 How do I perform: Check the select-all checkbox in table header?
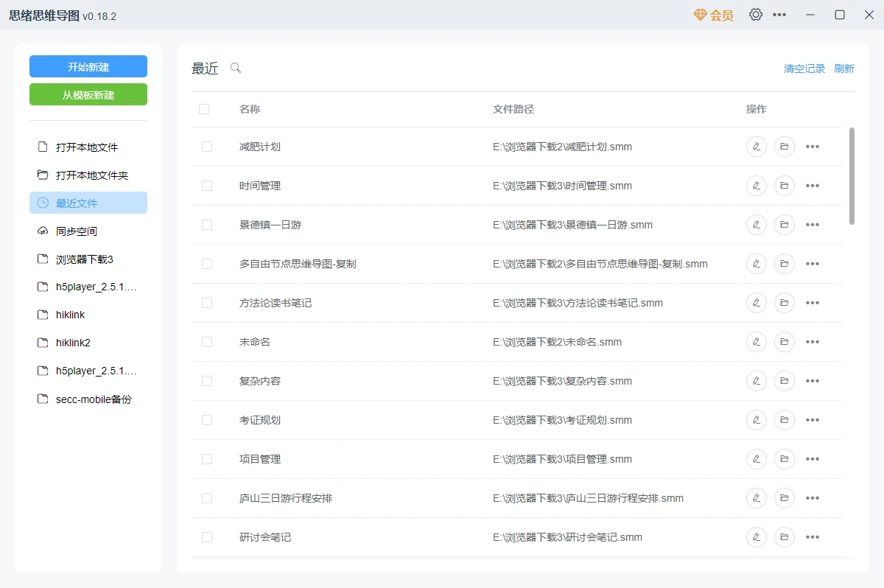click(x=204, y=109)
